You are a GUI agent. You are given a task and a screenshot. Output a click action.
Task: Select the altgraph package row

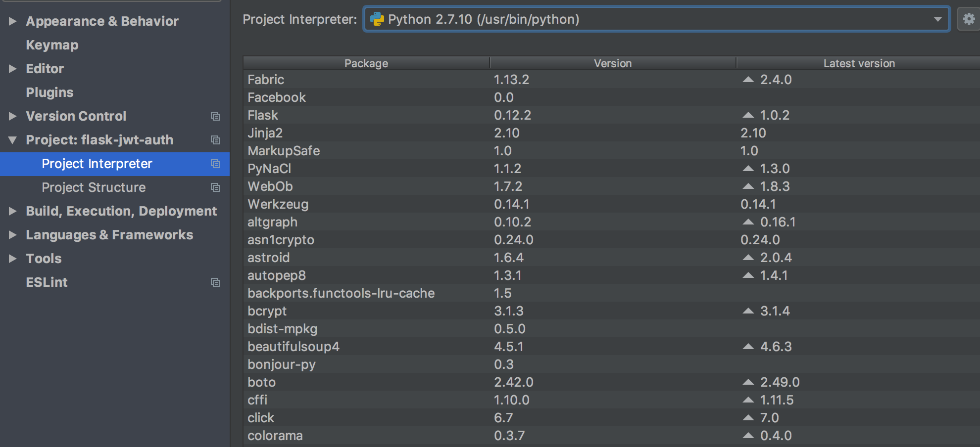[612, 222]
